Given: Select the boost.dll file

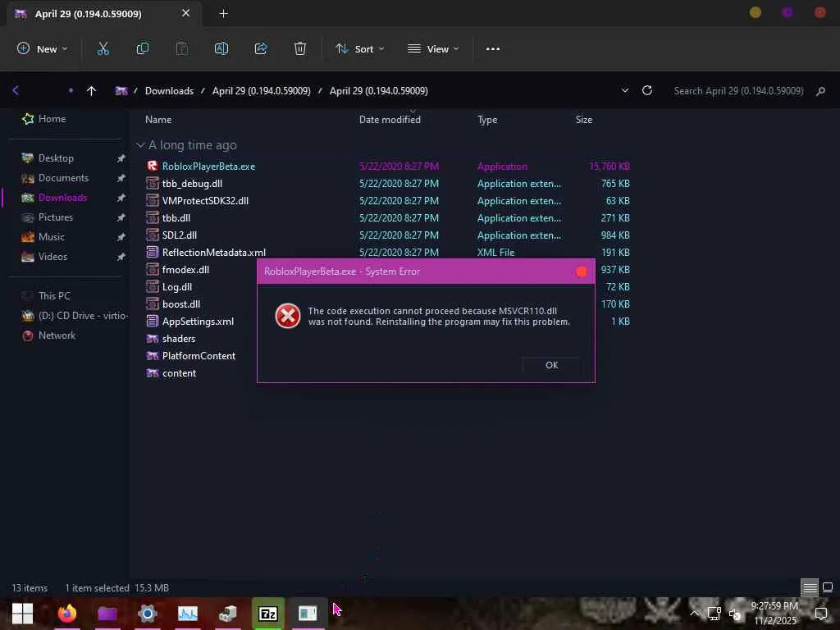Looking at the screenshot, I should (181, 304).
